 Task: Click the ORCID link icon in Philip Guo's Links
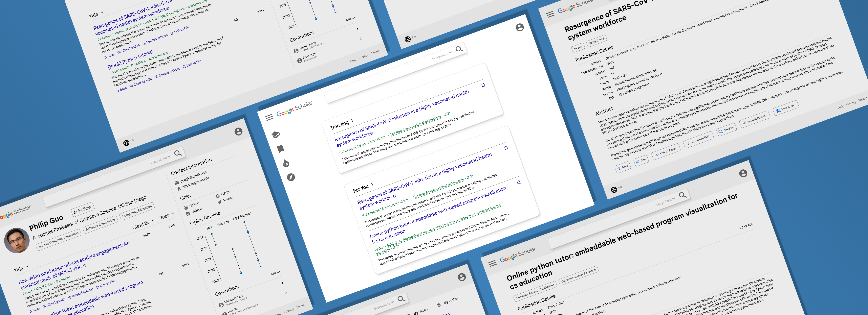click(x=218, y=196)
